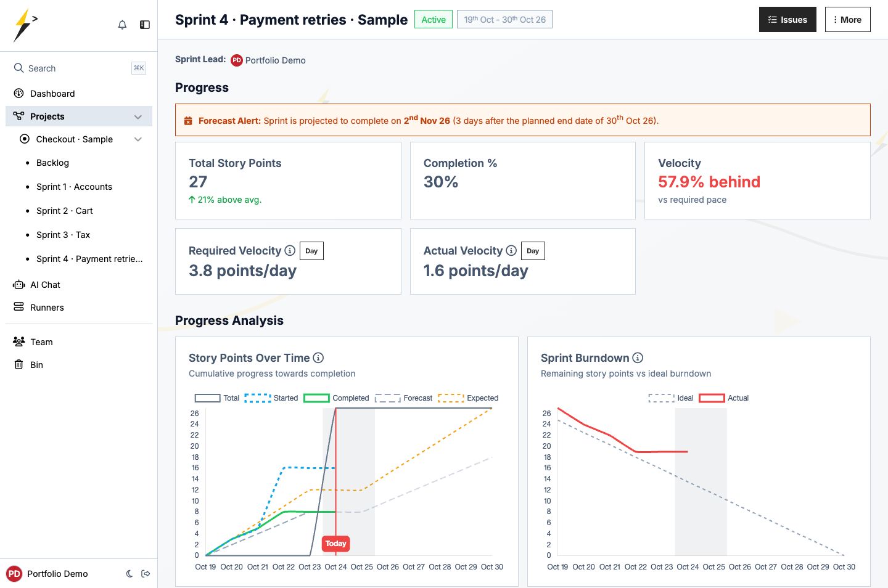888x588 pixels.
Task: Open the More options menu
Action: click(847, 20)
